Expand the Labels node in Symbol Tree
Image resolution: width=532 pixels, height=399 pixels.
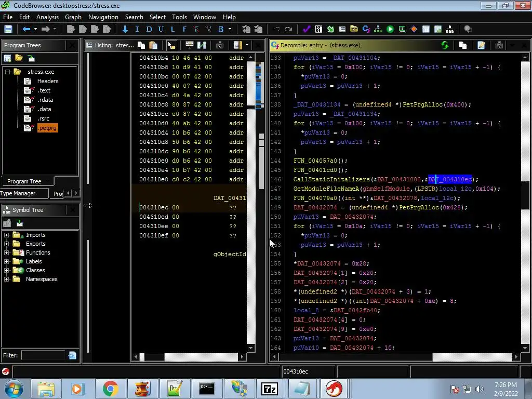click(x=6, y=262)
